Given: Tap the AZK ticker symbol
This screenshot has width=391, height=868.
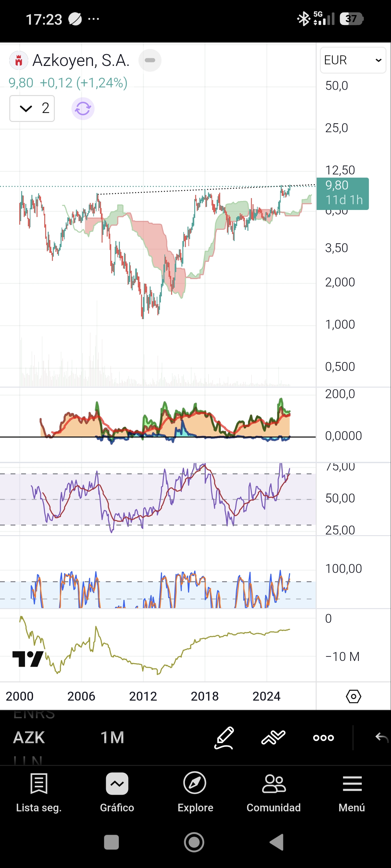Looking at the screenshot, I should pyautogui.click(x=29, y=738).
